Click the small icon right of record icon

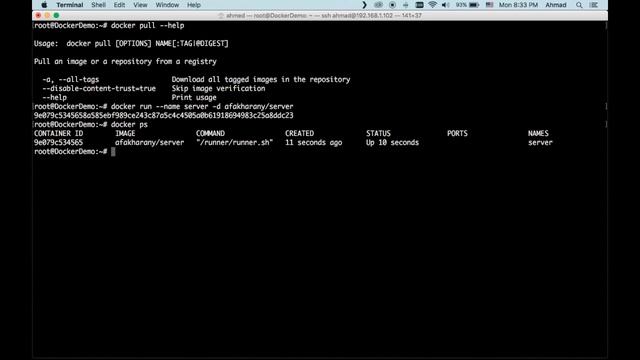405,5
